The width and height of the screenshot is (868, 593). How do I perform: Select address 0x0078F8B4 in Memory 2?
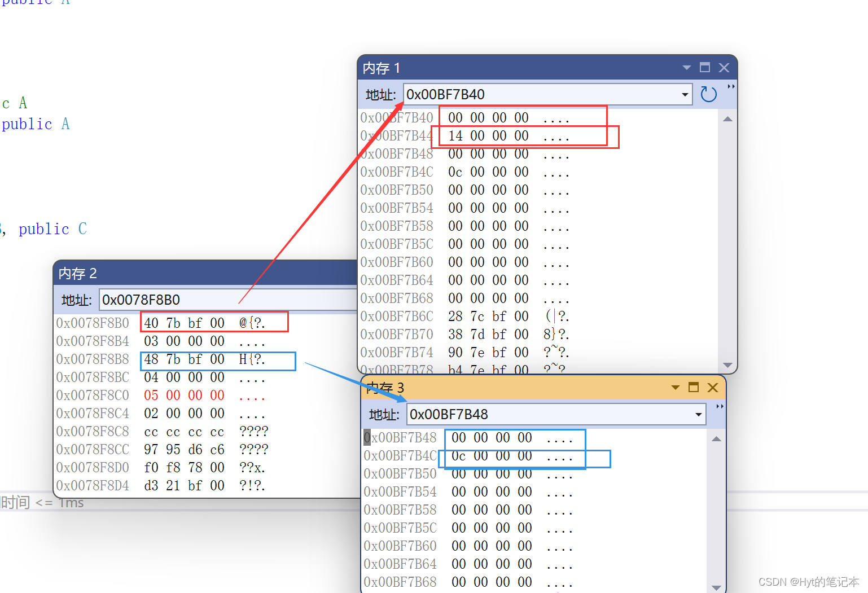coord(93,341)
